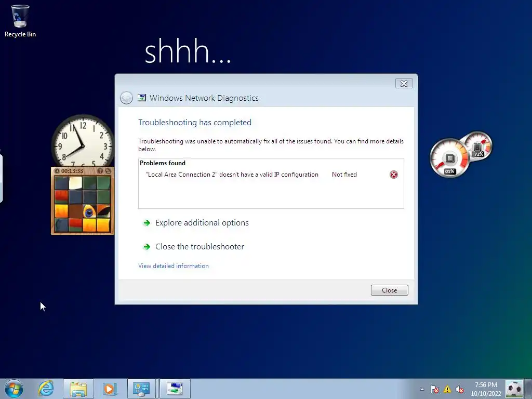
Task: Click the red Not fixed error icon
Action: point(394,175)
